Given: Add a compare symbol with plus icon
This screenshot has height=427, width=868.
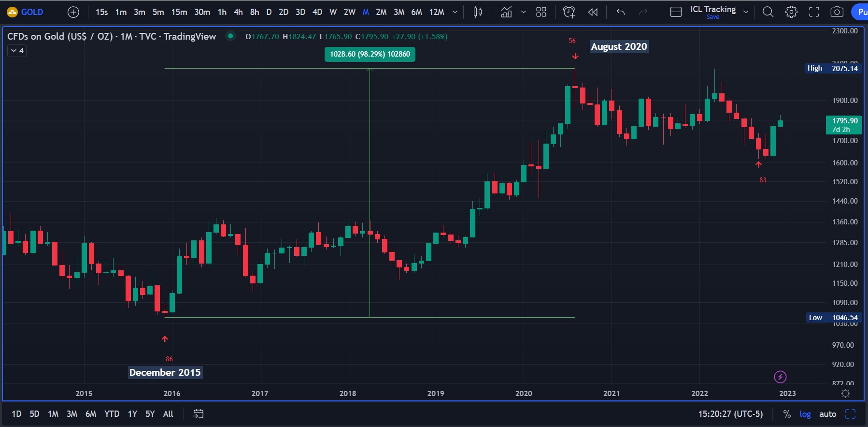Looking at the screenshot, I should point(73,12).
